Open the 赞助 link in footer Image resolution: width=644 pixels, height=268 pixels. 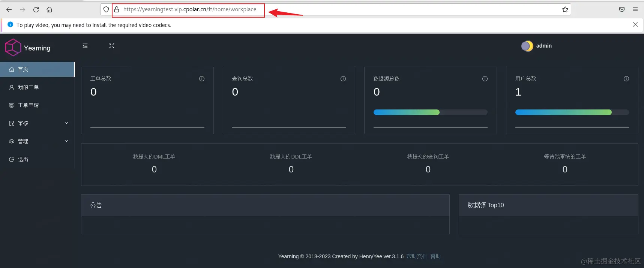pyautogui.click(x=435, y=256)
